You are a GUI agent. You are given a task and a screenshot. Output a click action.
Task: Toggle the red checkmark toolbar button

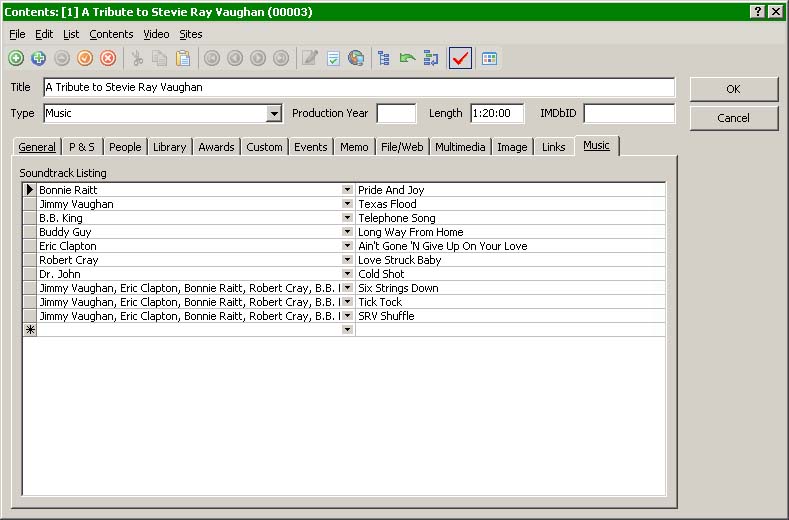460,58
